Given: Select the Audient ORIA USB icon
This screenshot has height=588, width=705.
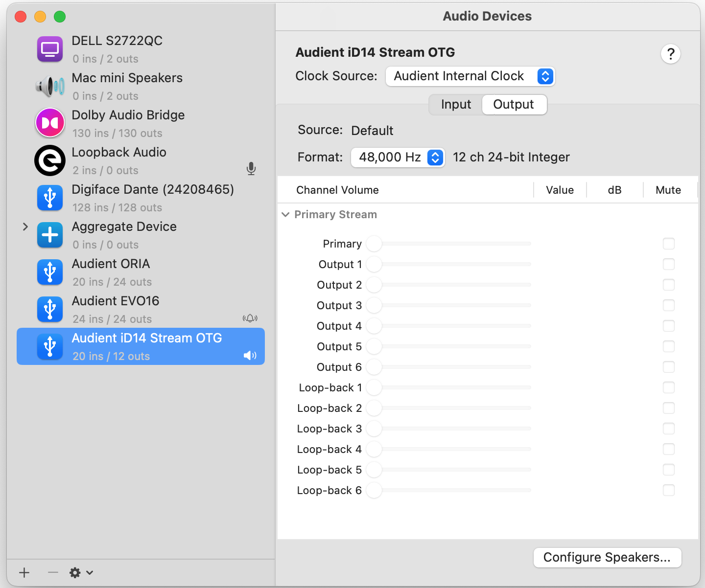Looking at the screenshot, I should (x=50, y=272).
